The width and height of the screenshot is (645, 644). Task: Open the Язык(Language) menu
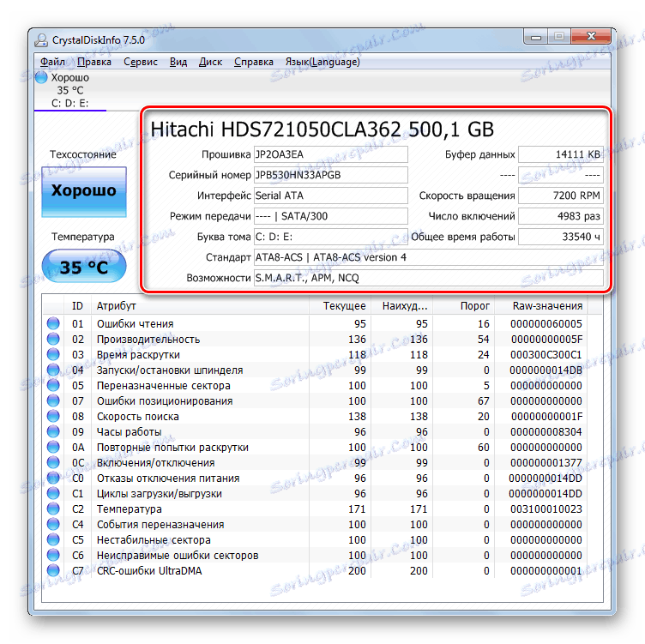[322, 62]
